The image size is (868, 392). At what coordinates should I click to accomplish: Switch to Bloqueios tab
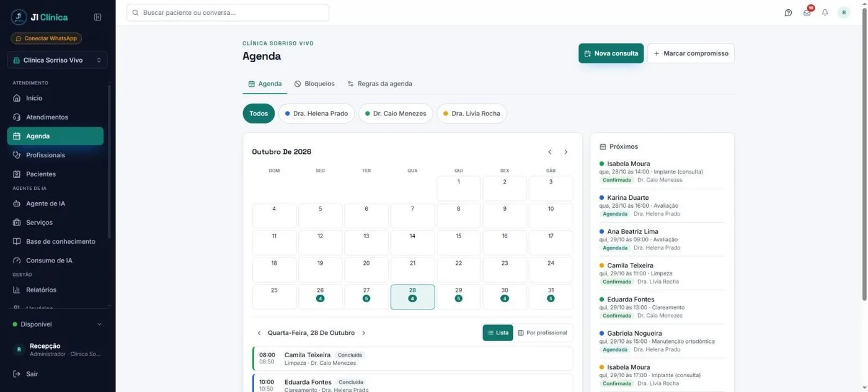click(x=314, y=84)
